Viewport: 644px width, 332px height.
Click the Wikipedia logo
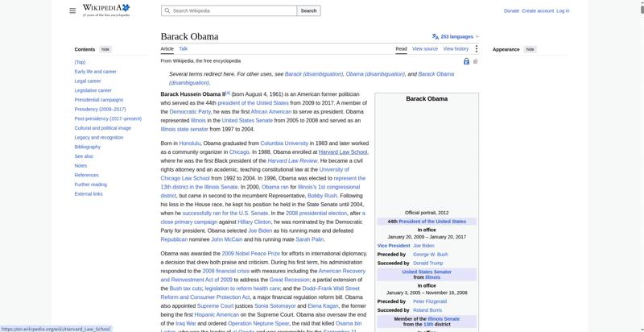(106, 10)
